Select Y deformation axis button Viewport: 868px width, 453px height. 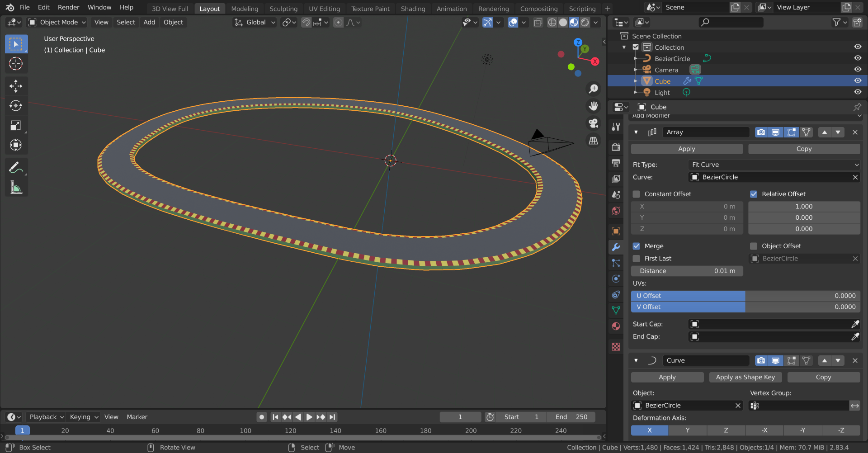tap(687, 430)
